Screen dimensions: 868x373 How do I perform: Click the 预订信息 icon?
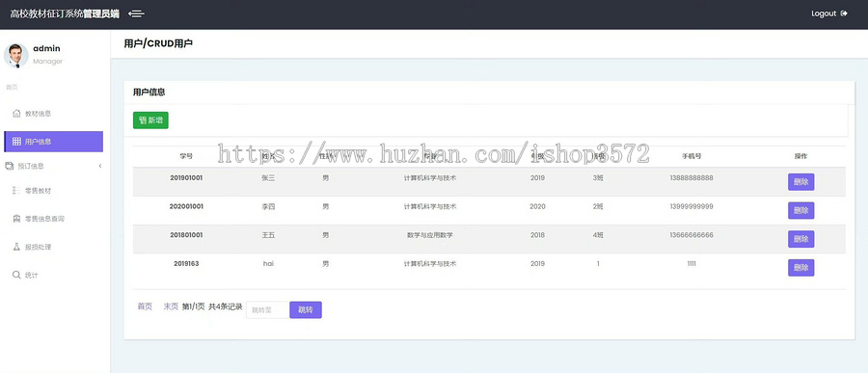click(9, 166)
